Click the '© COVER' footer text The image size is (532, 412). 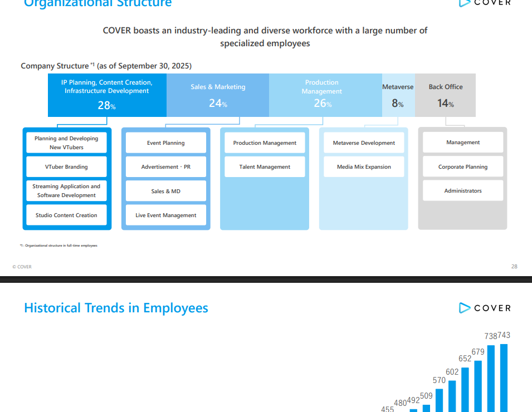click(x=22, y=267)
